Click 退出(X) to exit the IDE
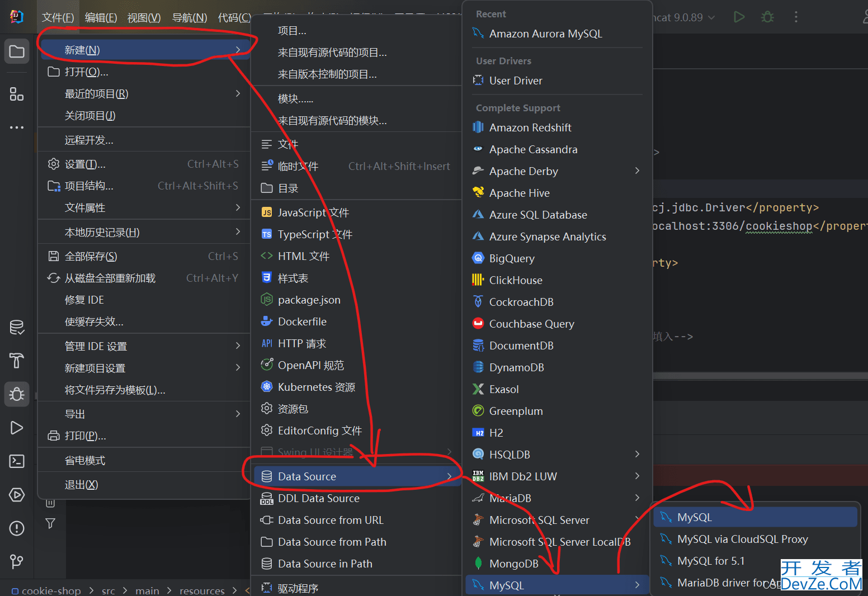The width and height of the screenshot is (868, 596). [x=145, y=485]
